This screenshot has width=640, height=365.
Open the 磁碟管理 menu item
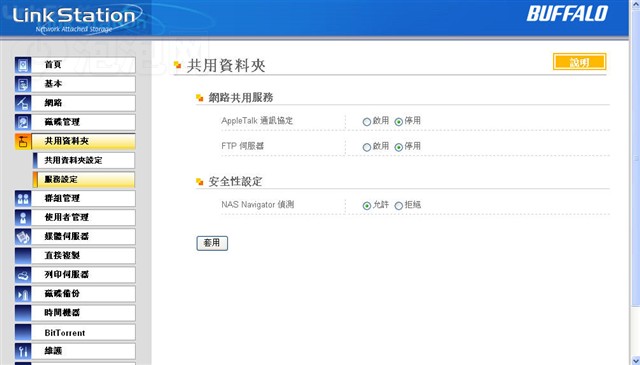(x=83, y=122)
